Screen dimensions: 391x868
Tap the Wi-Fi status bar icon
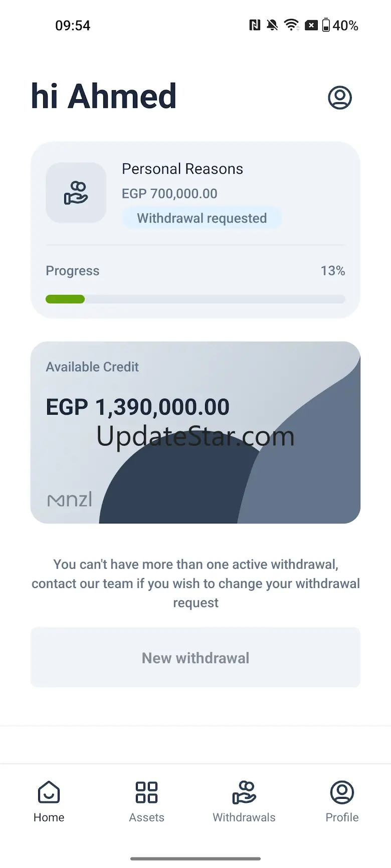pyautogui.click(x=291, y=25)
